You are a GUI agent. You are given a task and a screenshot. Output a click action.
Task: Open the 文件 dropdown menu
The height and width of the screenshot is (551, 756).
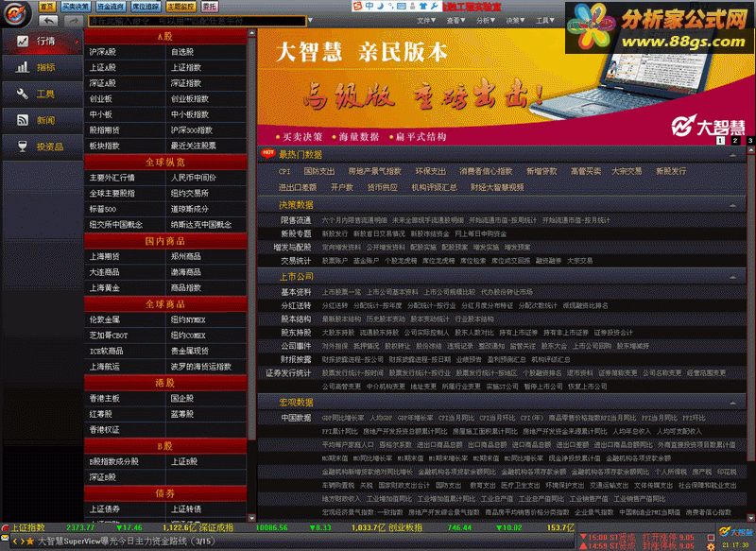coord(426,20)
